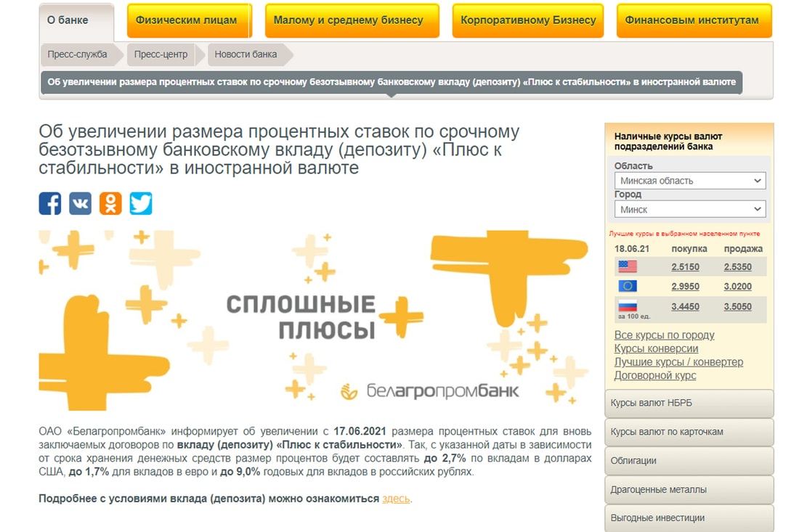Click the Белагропромбанк logo in the banner
The width and height of the screenshot is (799, 532).
430,391
